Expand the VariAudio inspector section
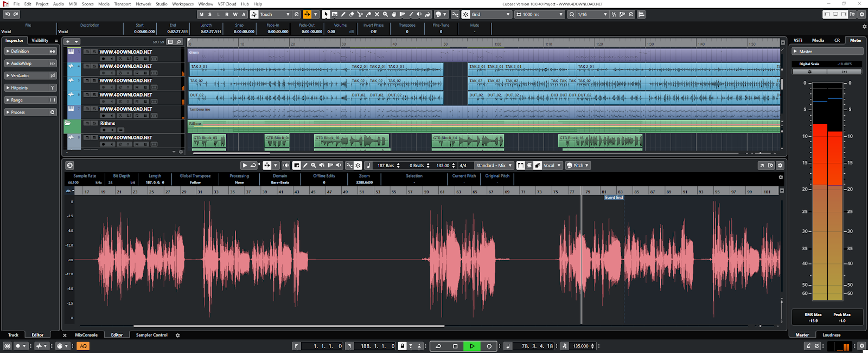868x353 pixels. [x=30, y=75]
